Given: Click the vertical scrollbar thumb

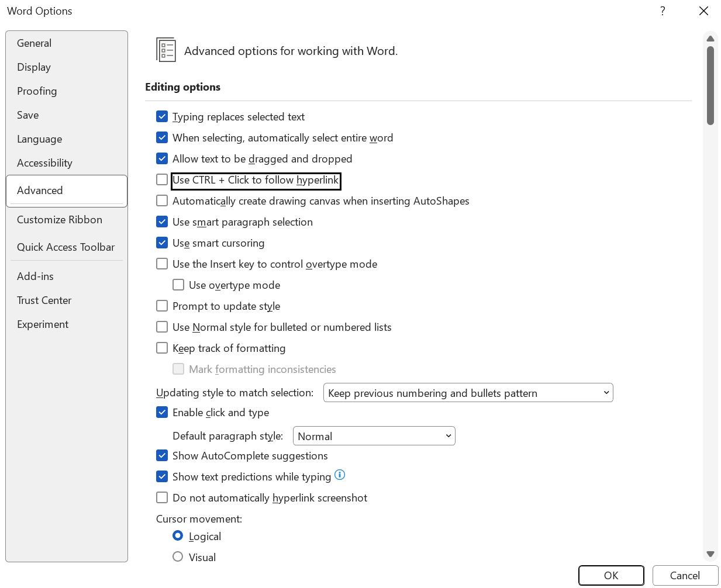Looking at the screenshot, I should coord(710,85).
